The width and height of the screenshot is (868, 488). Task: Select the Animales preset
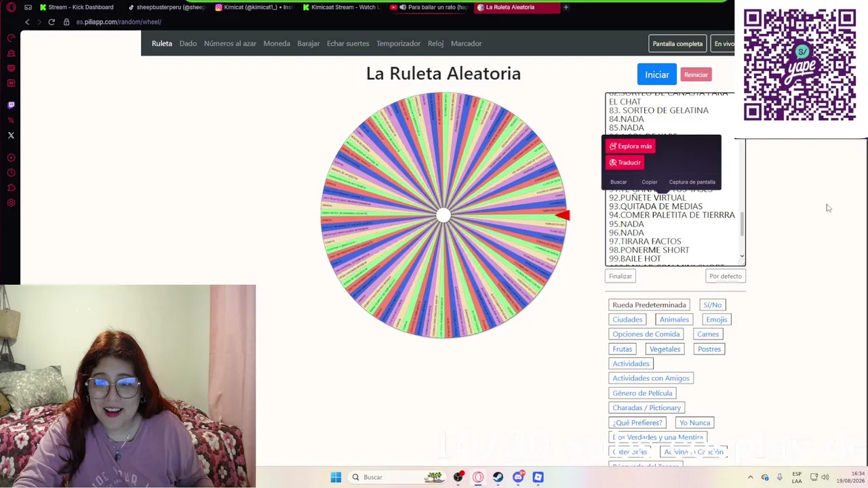tap(674, 319)
